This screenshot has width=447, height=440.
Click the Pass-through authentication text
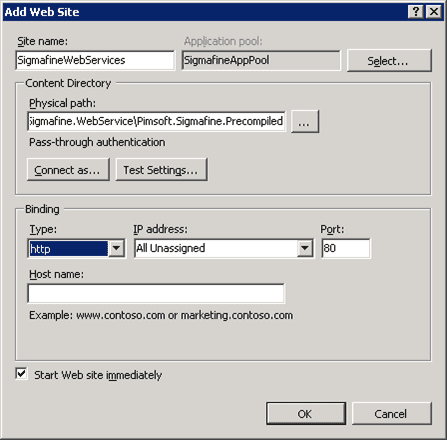(x=97, y=142)
